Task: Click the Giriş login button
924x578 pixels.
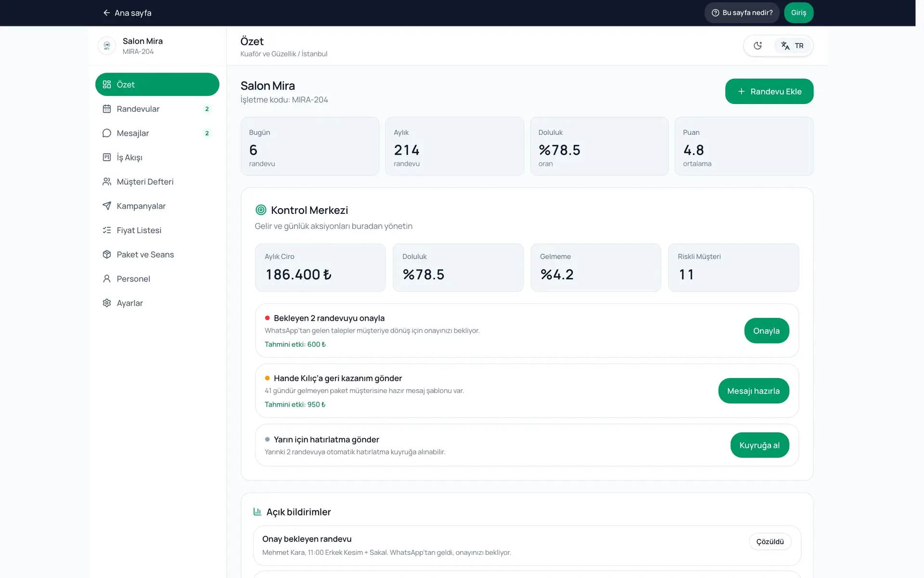Action: point(798,13)
